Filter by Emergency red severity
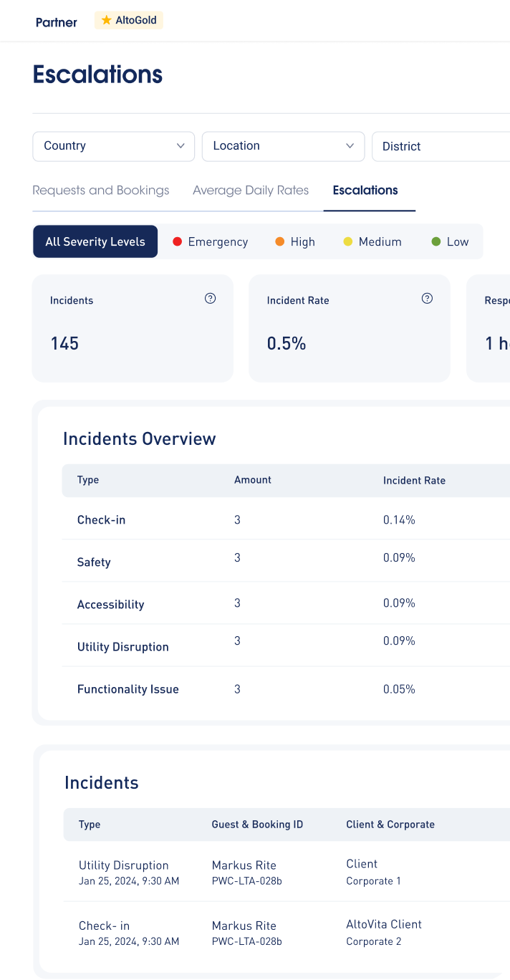Screen dimensions: 510x980 pos(211,242)
